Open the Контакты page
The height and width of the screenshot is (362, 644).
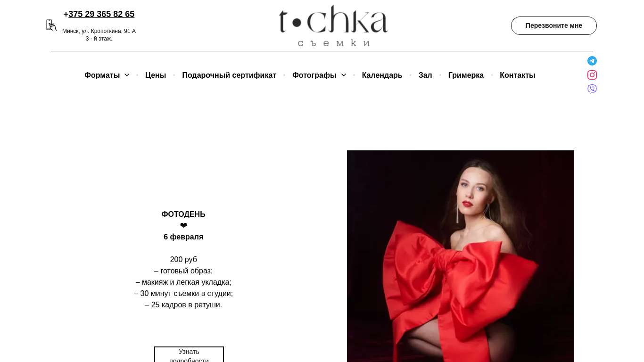[x=518, y=75]
